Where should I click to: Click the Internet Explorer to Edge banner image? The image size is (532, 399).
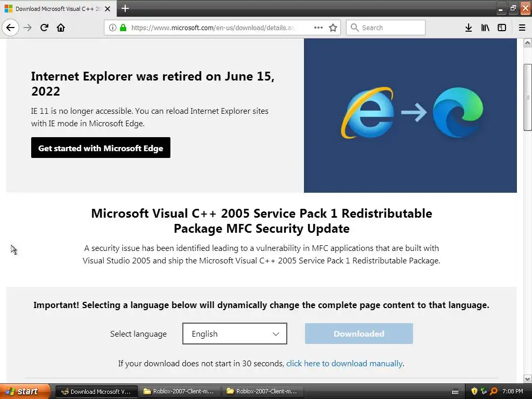(x=410, y=115)
